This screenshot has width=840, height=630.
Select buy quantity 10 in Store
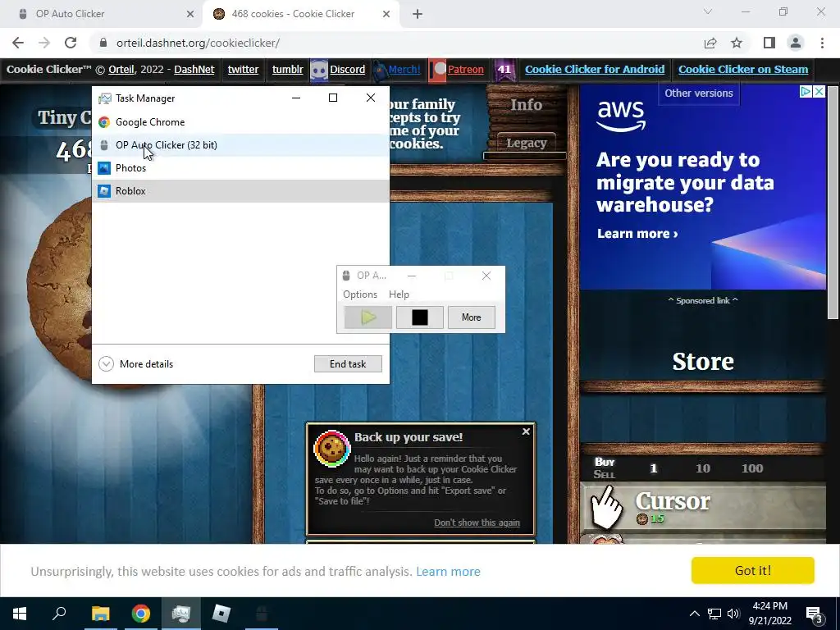pos(702,468)
